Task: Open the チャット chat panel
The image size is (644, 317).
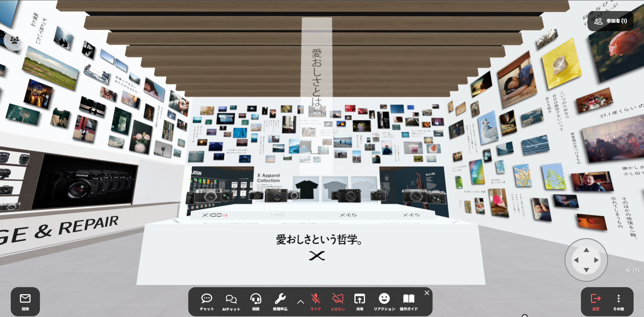Action: [x=207, y=302]
